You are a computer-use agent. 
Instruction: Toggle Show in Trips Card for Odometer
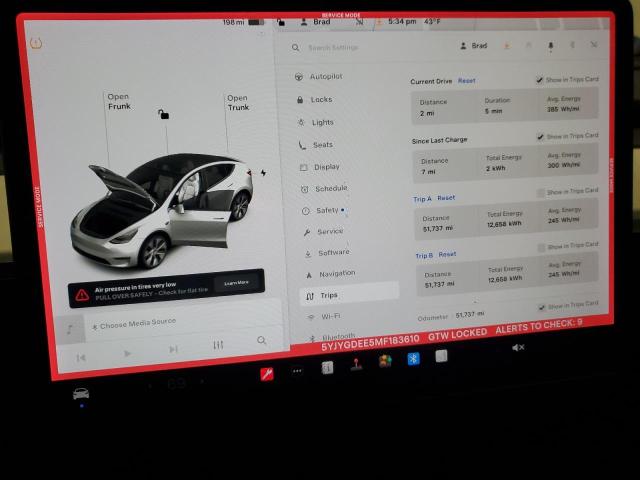click(x=542, y=307)
